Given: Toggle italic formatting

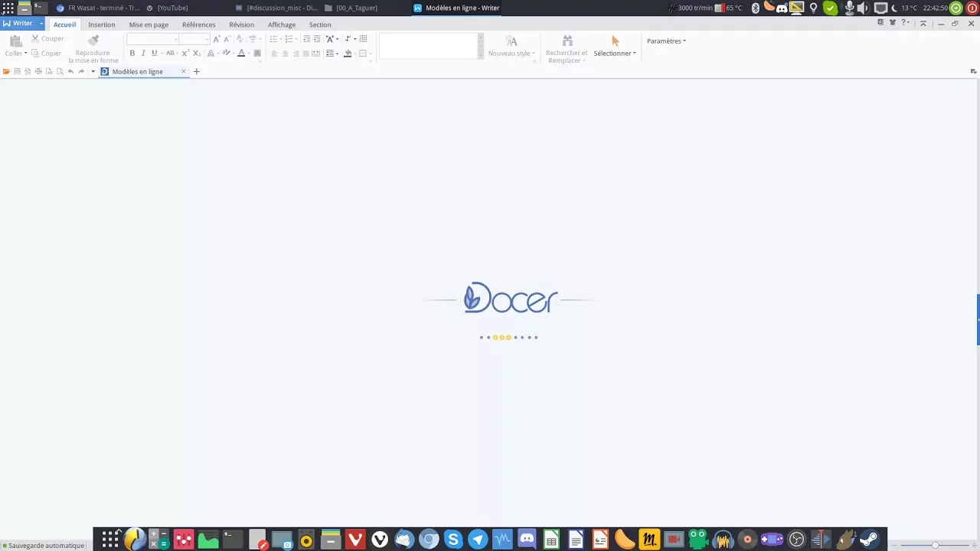Looking at the screenshot, I should tap(143, 54).
